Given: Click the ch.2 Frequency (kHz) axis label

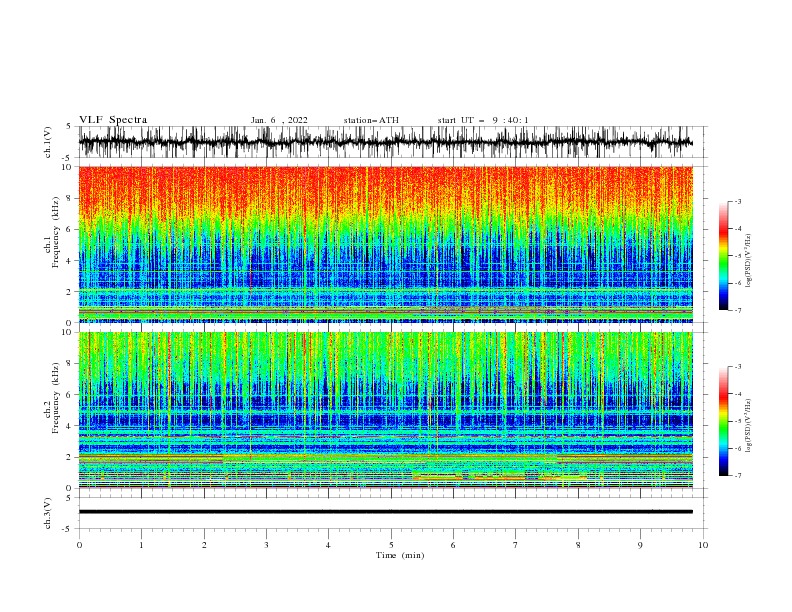Looking at the screenshot, I should click(53, 397).
